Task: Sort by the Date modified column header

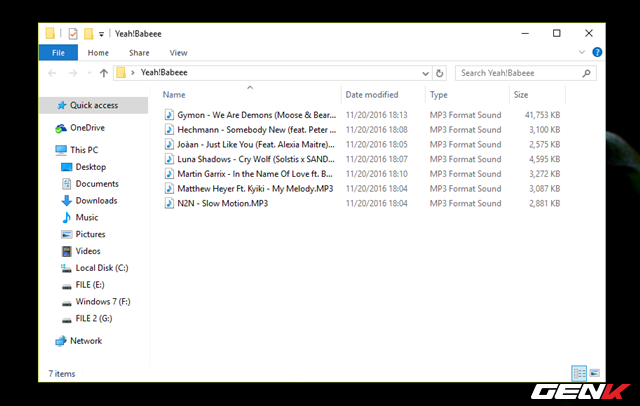Action: pos(372,95)
